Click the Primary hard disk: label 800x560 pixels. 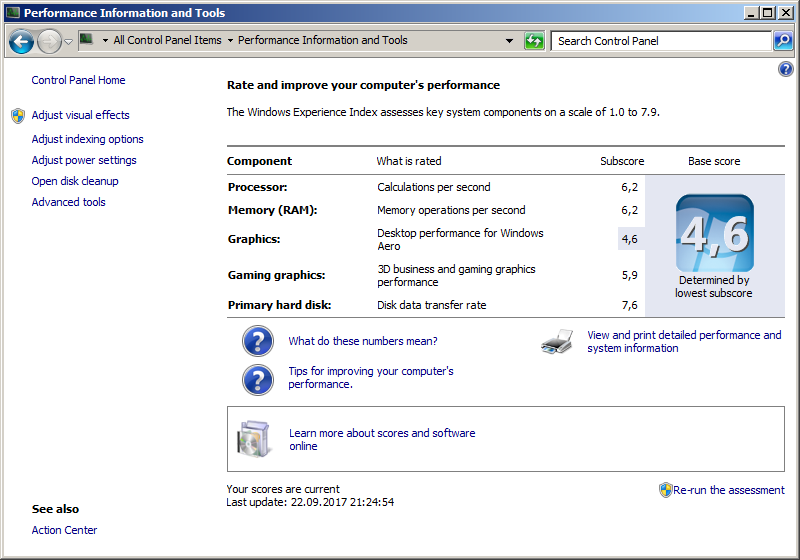coord(279,305)
